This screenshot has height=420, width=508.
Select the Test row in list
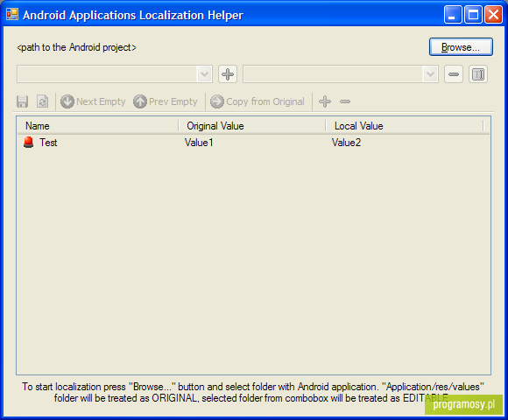coord(253,143)
